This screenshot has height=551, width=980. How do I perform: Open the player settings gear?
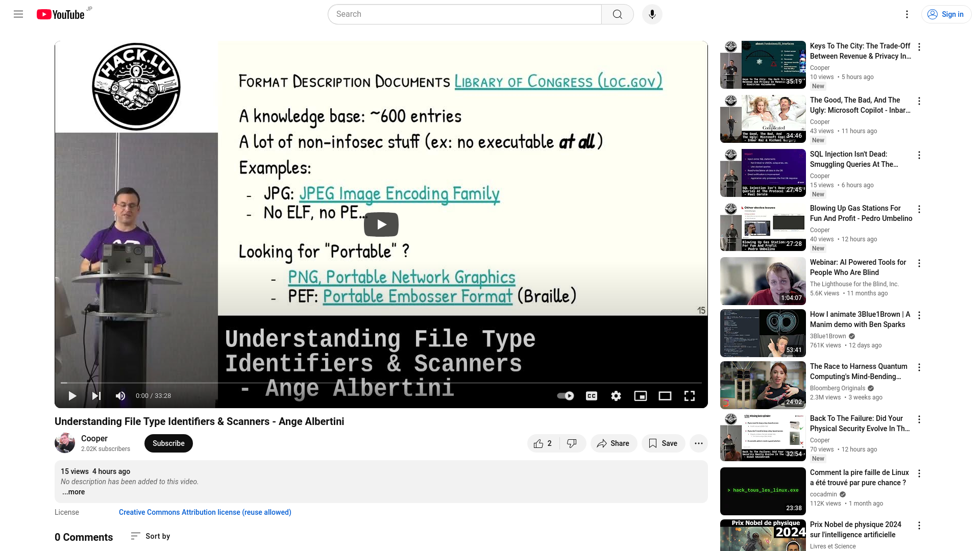(x=616, y=396)
